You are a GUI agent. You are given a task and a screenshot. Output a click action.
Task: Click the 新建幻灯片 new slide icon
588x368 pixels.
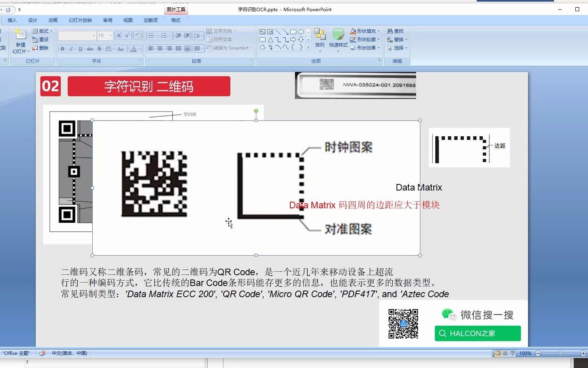tap(20, 35)
